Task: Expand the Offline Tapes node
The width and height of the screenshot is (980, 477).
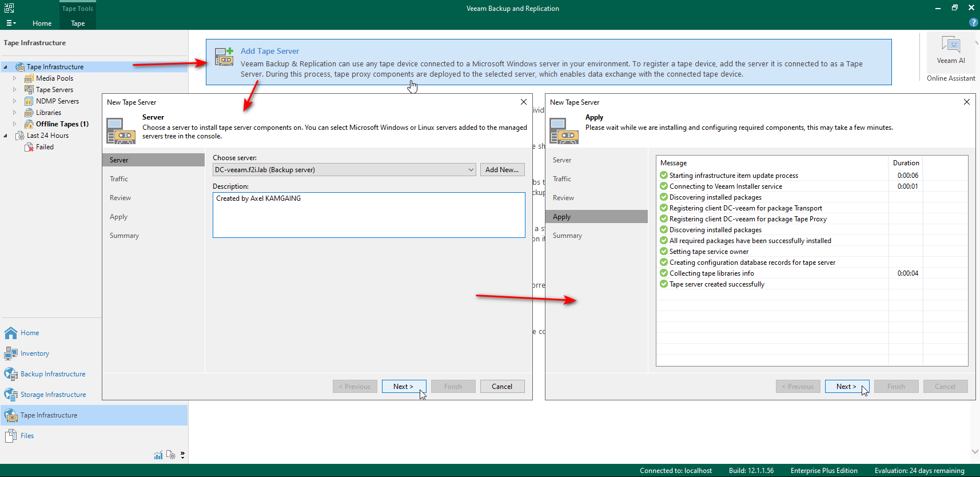Action: pos(15,124)
